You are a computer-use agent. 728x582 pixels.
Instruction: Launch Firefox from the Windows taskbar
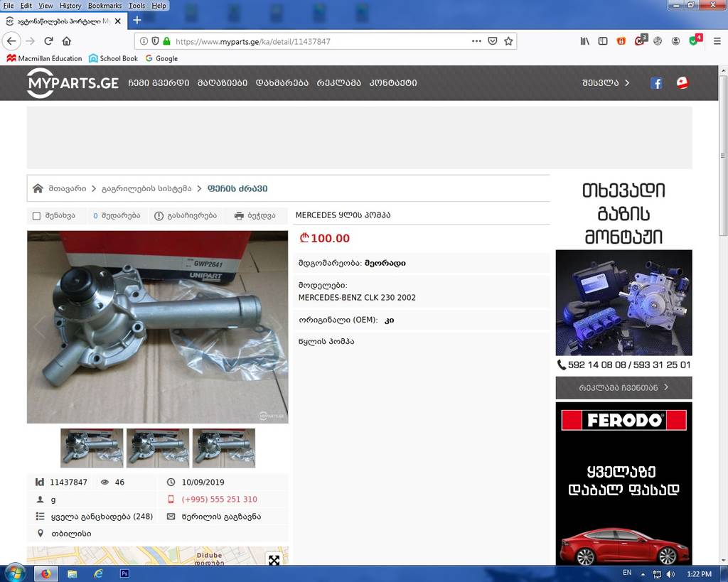tap(46, 573)
